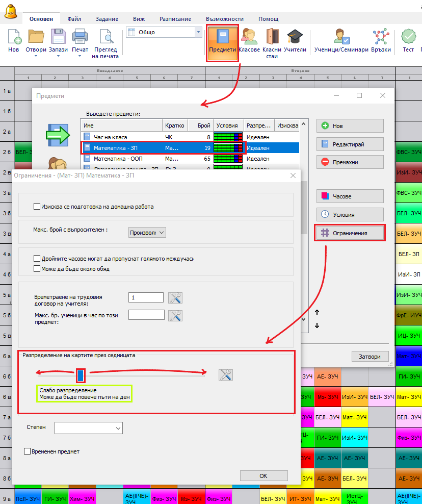Open Ученици/Семинари toolbar icon
The height and width of the screenshot is (504, 422).
click(341, 41)
